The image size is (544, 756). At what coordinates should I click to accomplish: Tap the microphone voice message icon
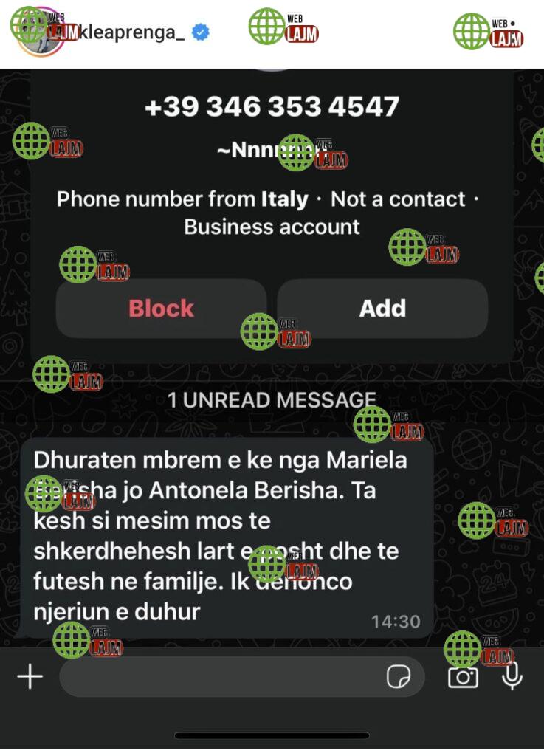512,676
